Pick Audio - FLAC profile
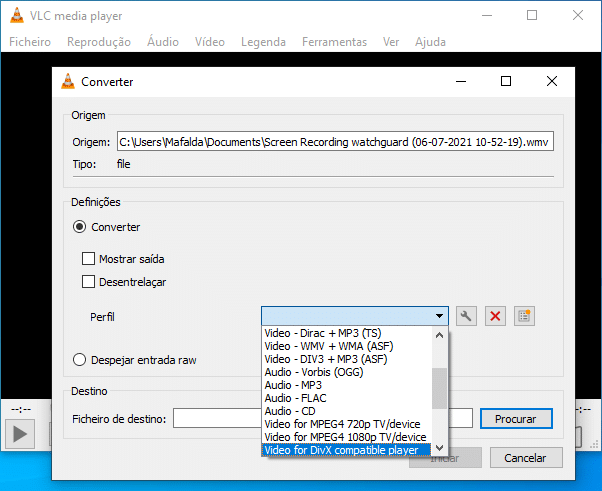 (347, 398)
